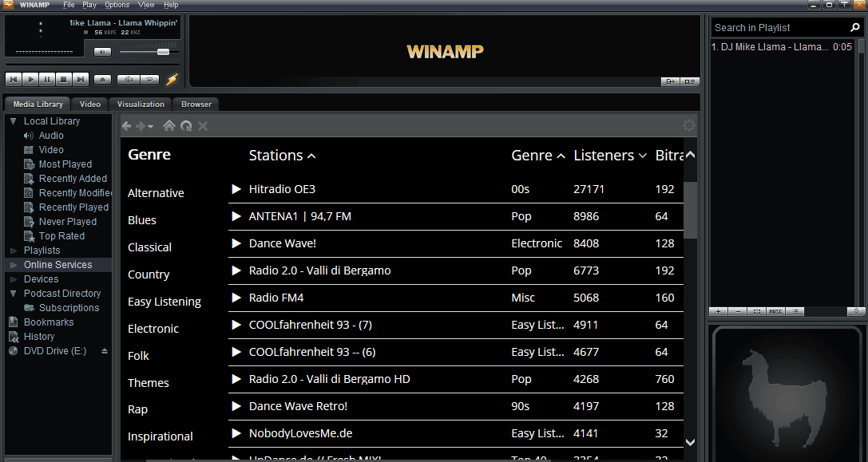This screenshot has height=462, width=868.
Task: Add files with the playlist plus button
Action: point(718,311)
